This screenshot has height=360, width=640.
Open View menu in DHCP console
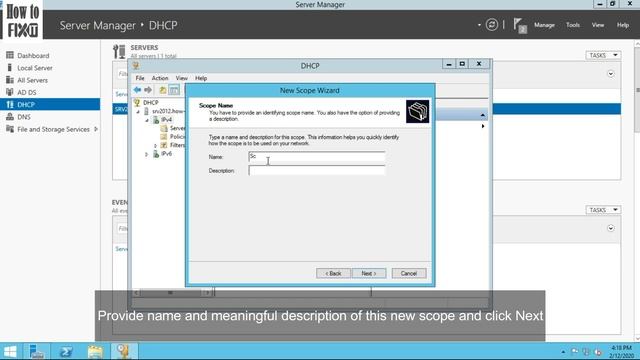(182, 78)
